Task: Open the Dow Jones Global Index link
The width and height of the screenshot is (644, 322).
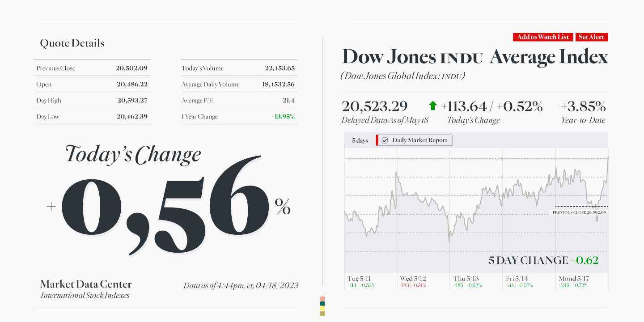Action: (x=402, y=76)
